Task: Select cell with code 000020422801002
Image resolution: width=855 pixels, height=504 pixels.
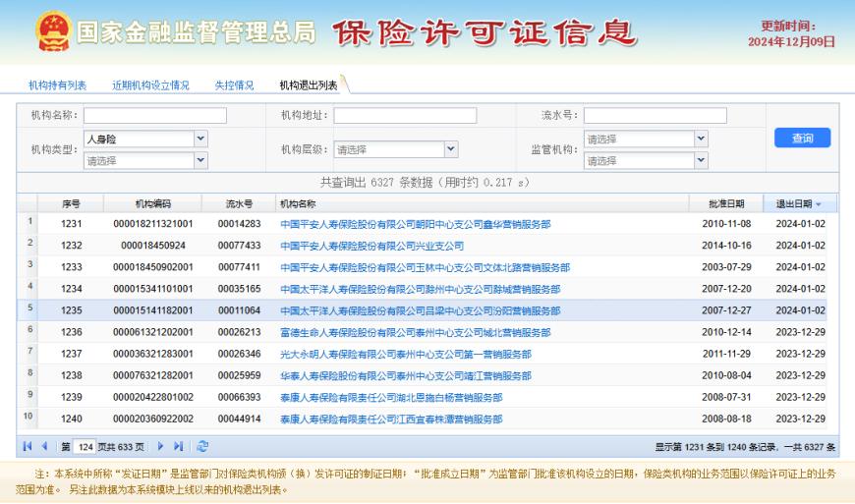Action: [x=153, y=397]
